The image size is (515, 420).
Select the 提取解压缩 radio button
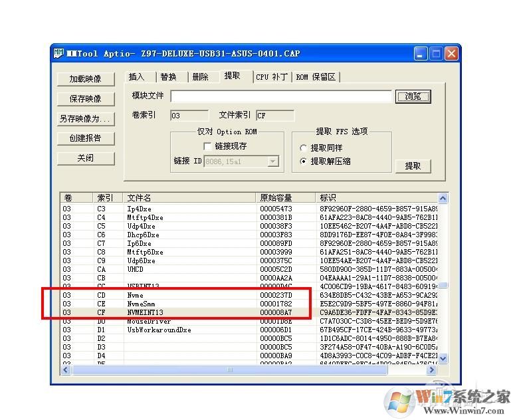304,161
